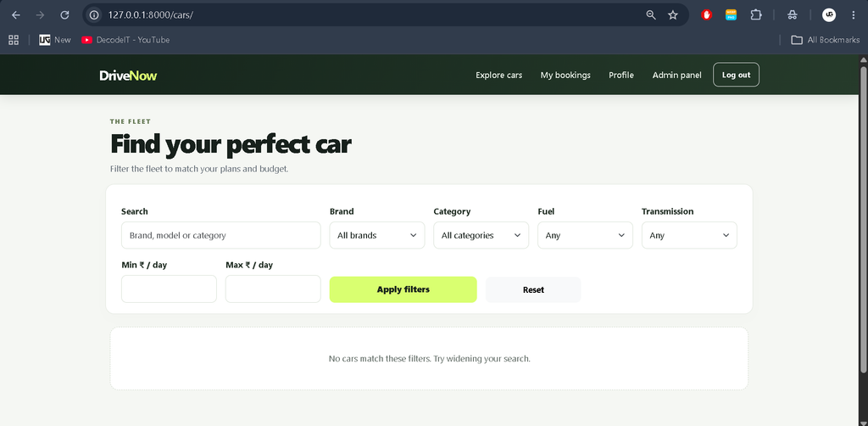Open the DecodeIT - YouTube bookmark
Image resolution: width=868 pixels, height=426 pixels.
(x=125, y=40)
